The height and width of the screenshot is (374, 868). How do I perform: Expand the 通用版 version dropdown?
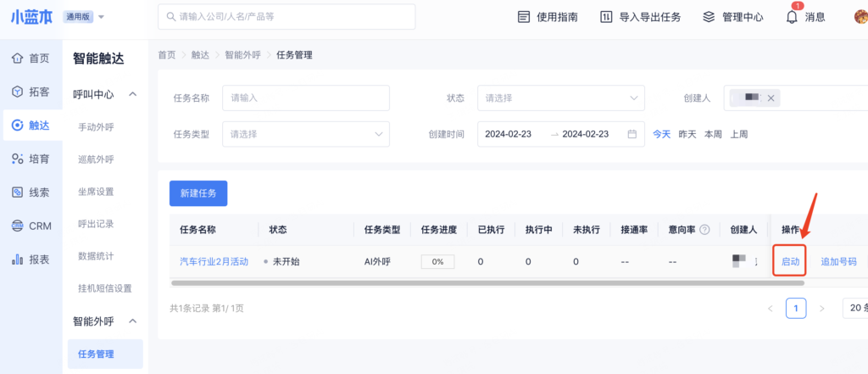102,17
